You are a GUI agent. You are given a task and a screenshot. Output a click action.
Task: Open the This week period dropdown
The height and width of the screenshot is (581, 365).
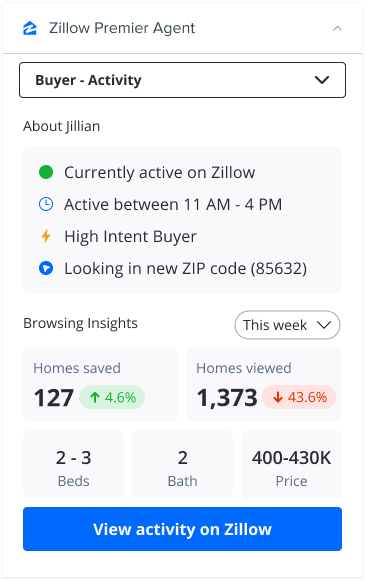[287, 325]
